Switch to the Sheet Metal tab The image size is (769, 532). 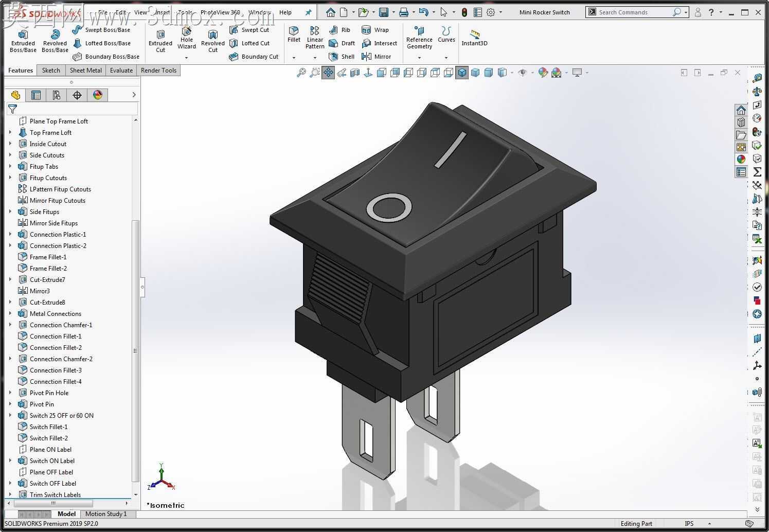pyautogui.click(x=85, y=70)
